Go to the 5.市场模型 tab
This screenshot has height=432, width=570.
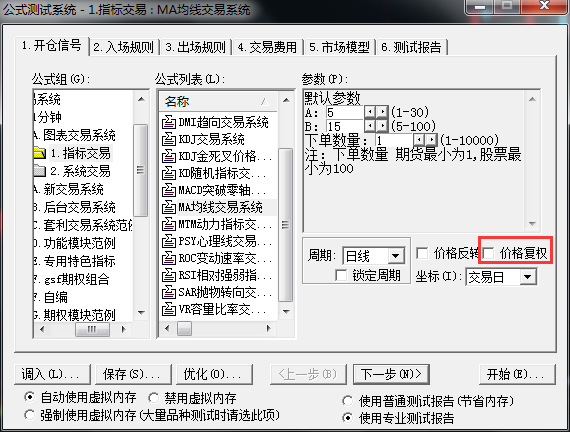tap(340, 47)
